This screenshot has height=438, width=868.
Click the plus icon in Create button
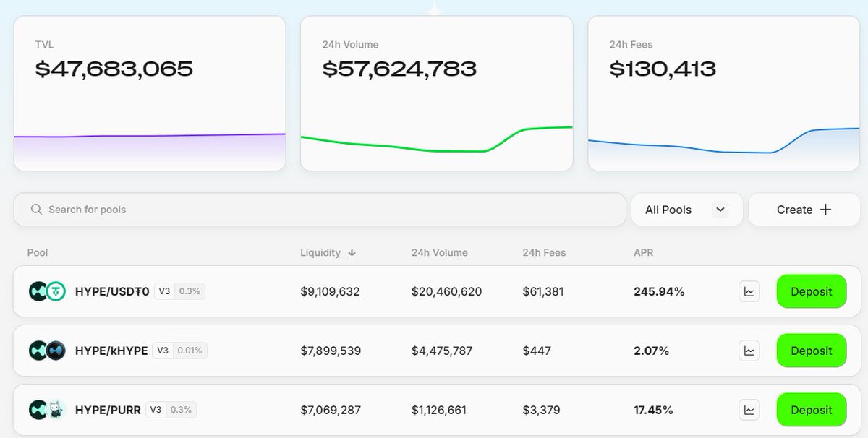(825, 210)
